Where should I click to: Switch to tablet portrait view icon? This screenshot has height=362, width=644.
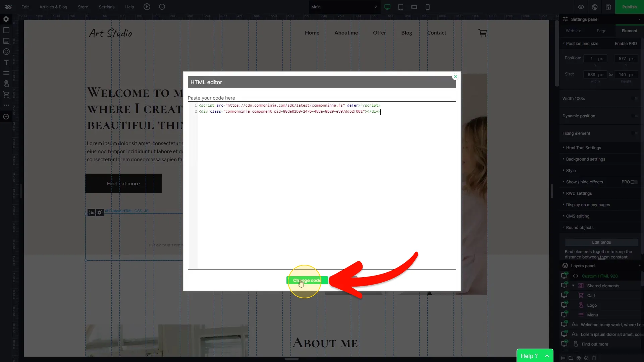pos(401,7)
